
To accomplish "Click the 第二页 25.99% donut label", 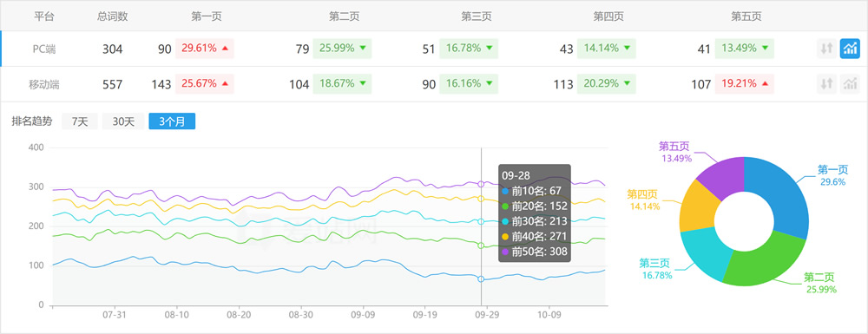I will [x=819, y=283].
